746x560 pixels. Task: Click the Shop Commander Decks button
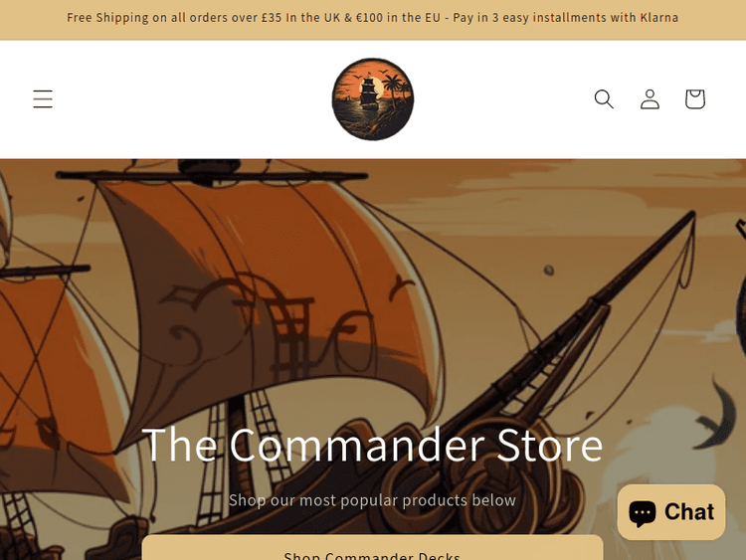pyautogui.click(x=373, y=549)
